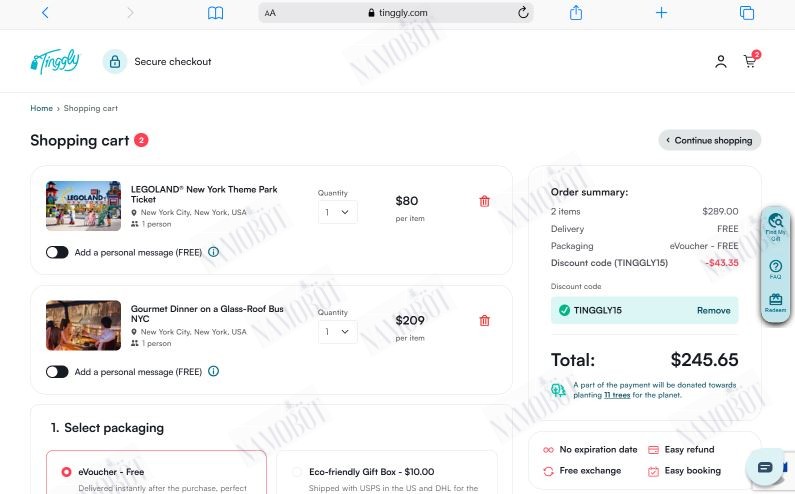Click the green TINGGLY15 checkmark icon
795x494 pixels.
[564, 310]
